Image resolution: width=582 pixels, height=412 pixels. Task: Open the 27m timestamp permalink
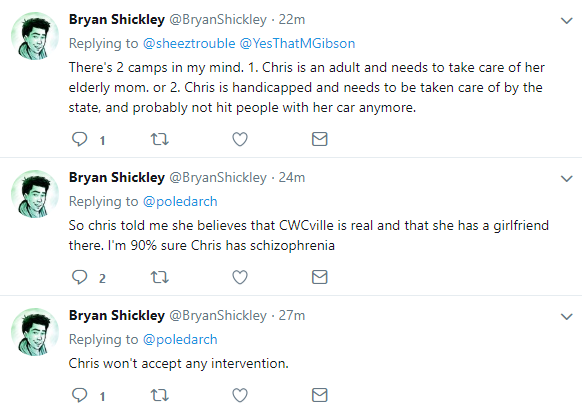tap(292, 315)
